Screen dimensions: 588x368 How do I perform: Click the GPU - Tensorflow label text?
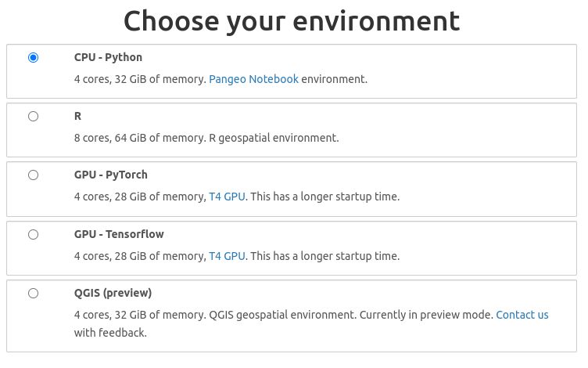pos(119,234)
